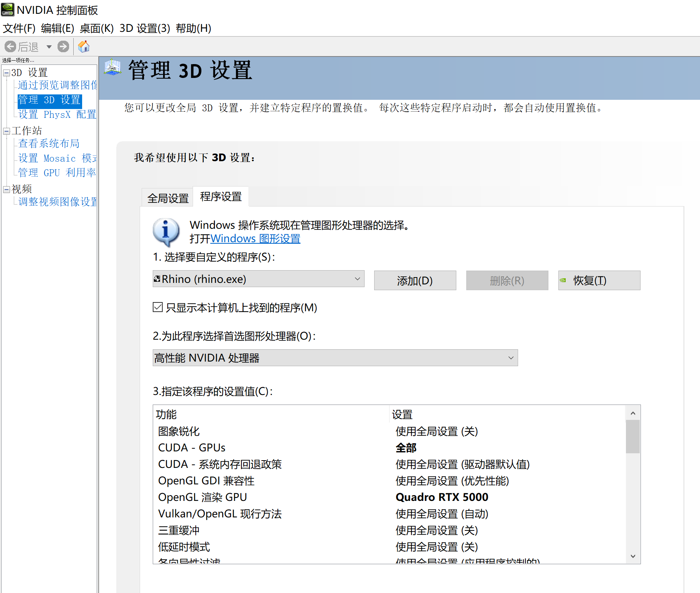Open the back history dropdown arrow
The height and width of the screenshot is (593, 700).
coord(49,47)
